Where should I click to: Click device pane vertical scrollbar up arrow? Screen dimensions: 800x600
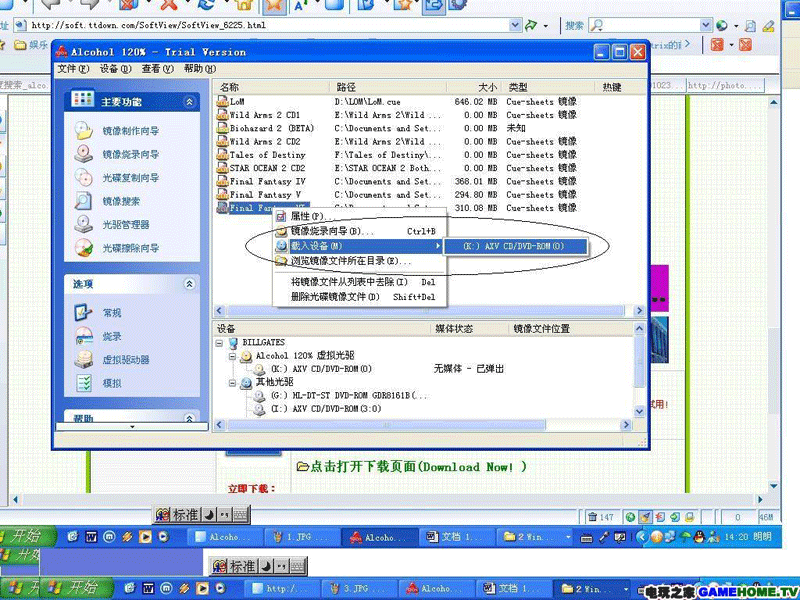click(x=639, y=329)
